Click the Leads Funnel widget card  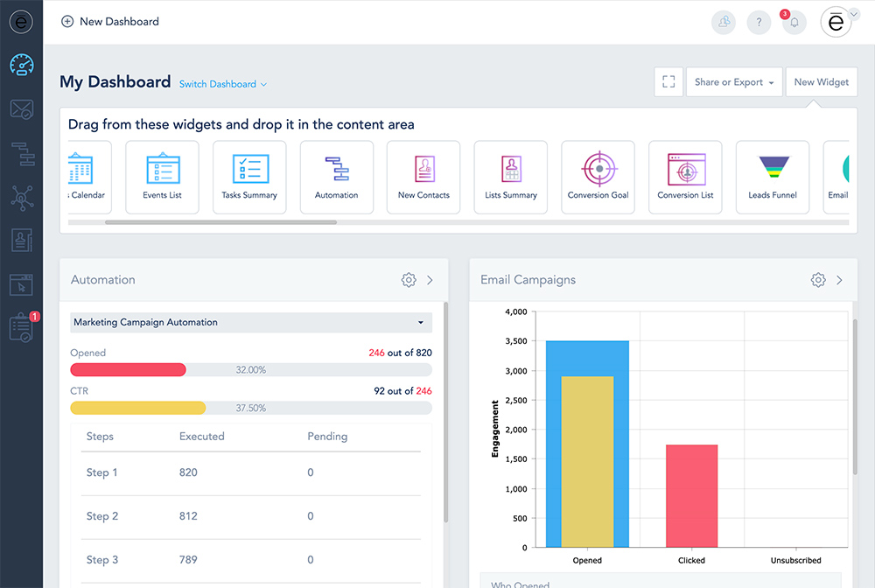[x=772, y=176]
